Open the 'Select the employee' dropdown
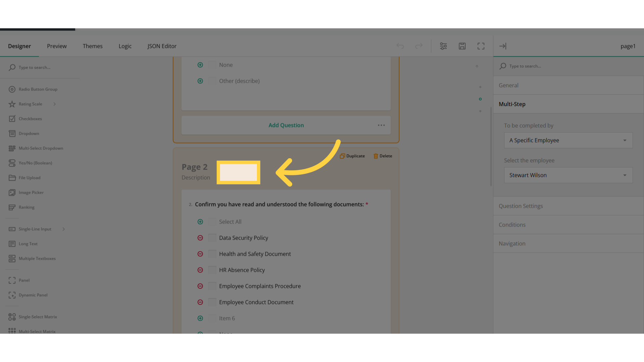The image size is (644, 362). coord(568,175)
